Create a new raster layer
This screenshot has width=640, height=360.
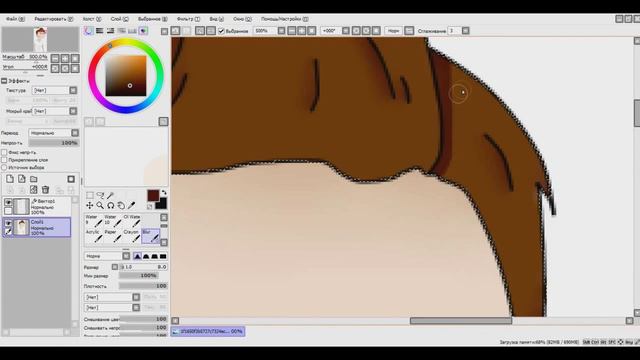coord(10,179)
